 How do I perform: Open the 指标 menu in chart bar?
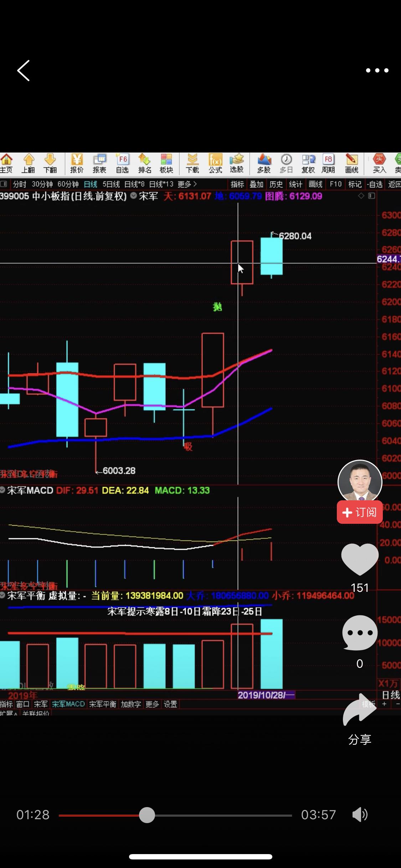coord(237,184)
